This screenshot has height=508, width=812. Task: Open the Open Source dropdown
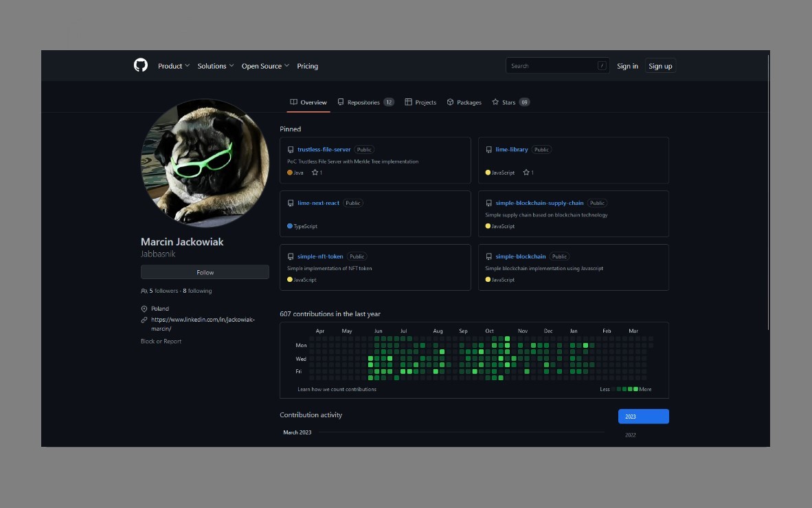[265, 66]
